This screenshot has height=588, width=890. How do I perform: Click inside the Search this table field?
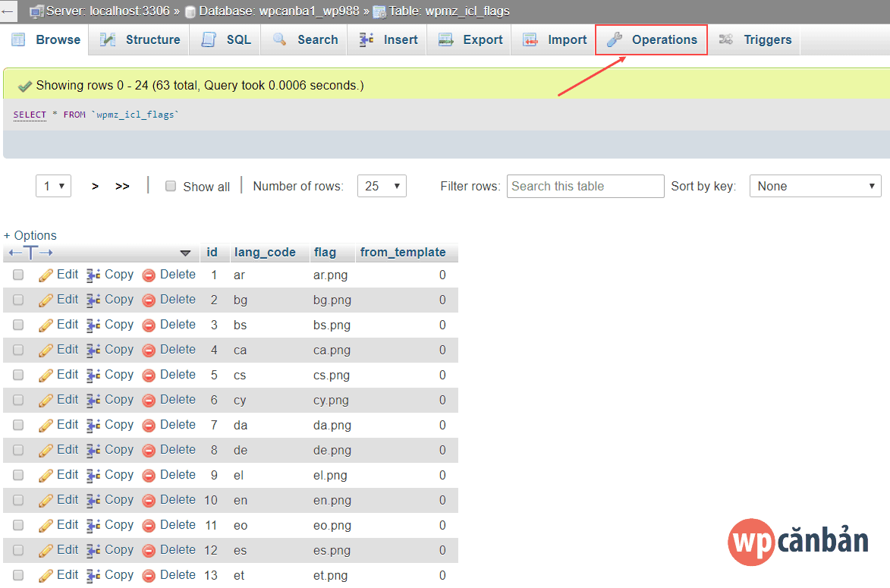click(x=584, y=186)
